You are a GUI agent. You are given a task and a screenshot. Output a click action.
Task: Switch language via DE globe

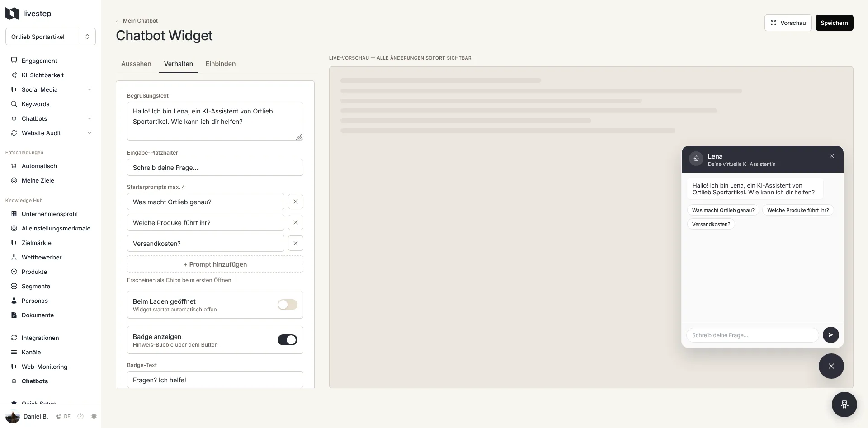[63, 416]
